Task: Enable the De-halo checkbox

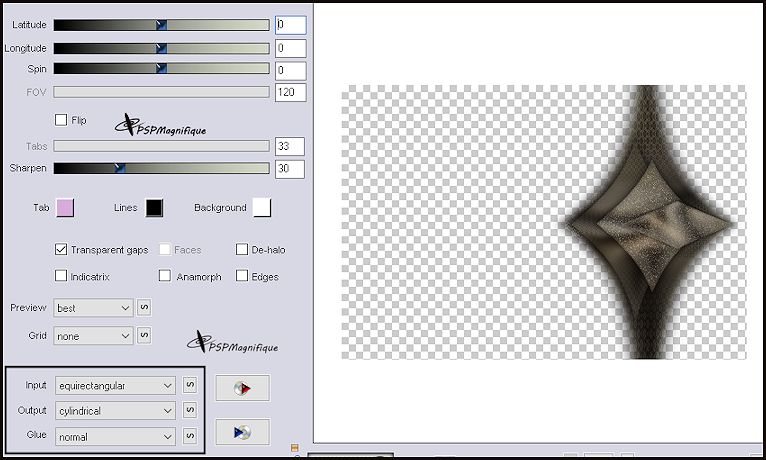Action: 242,250
